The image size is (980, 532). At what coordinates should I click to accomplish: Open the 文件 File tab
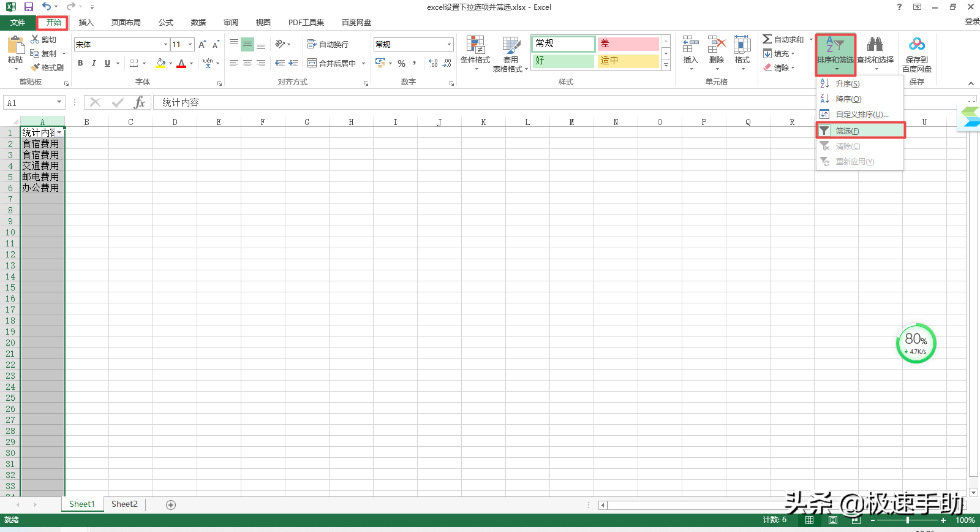(x=18, y=23)
